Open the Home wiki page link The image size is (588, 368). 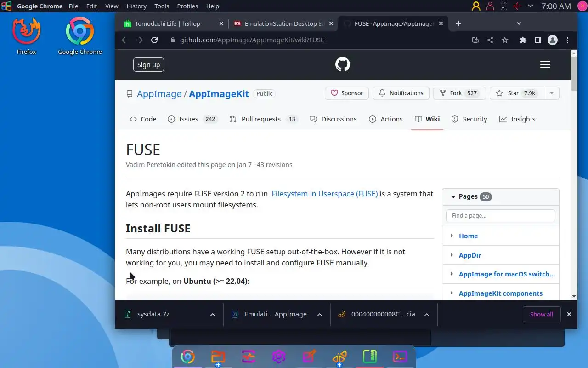pyautogui.click(x=468, y=236)
